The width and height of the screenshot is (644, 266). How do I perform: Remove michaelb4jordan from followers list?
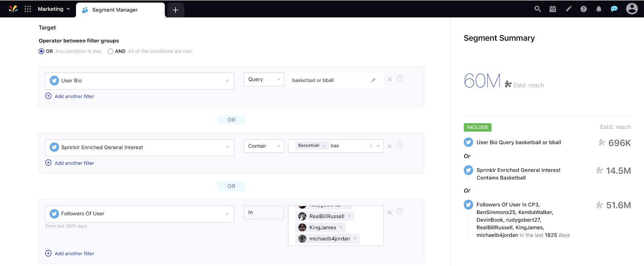355,239
